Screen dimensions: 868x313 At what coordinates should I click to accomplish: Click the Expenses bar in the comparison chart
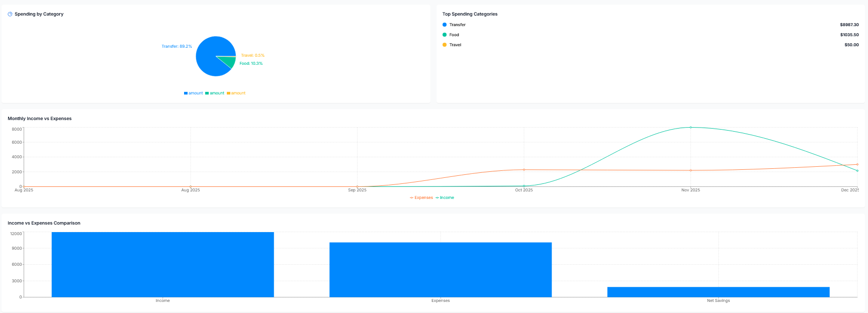coord(441,270)
